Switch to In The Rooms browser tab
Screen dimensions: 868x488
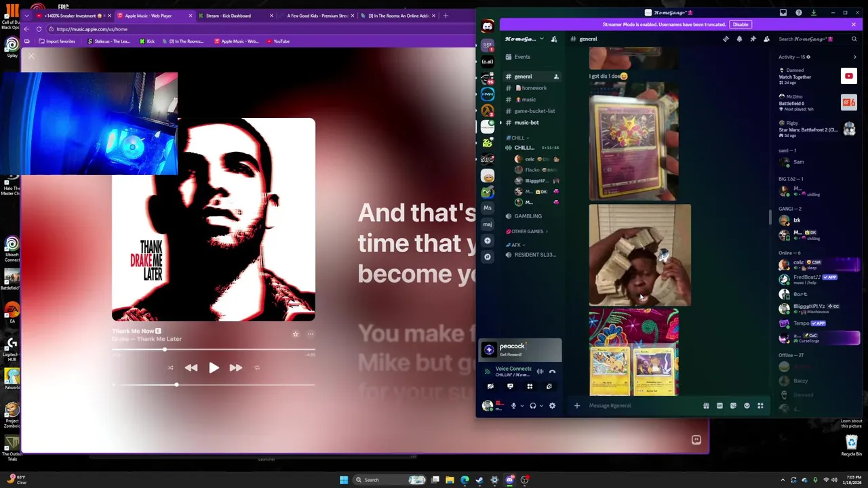(x=398, y=16)
